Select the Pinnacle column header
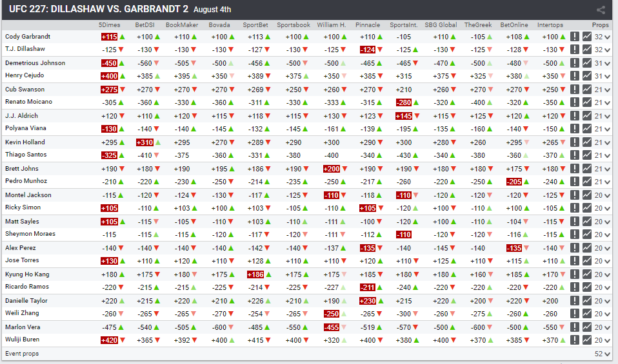Image resolution: width=618 pixels, height=364 pixels. [368, 24]
